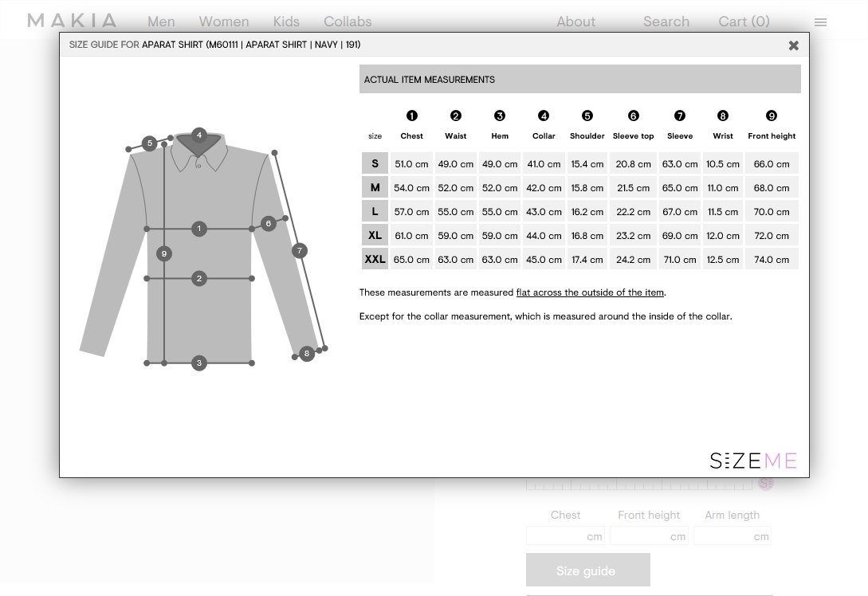The image size is (868, 596).
Task: Click the XXL shoulder value 17.4 cm
Action: (587, 259)
